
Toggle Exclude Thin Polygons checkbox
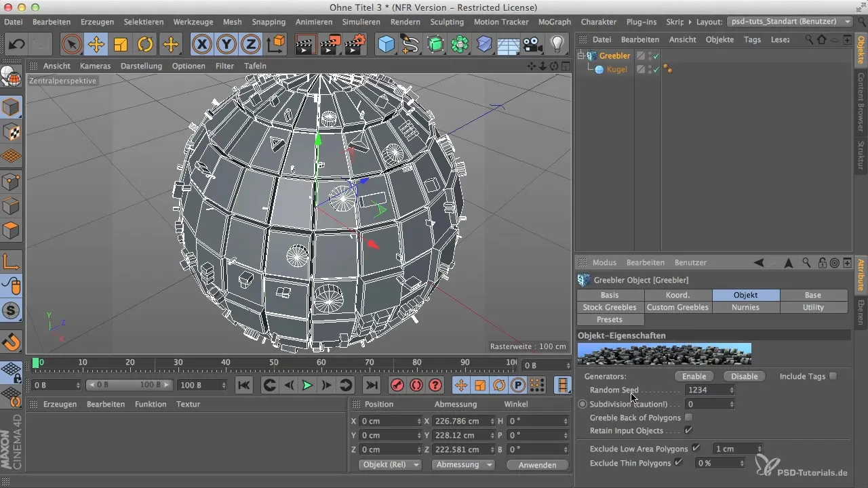click(678, 462)
